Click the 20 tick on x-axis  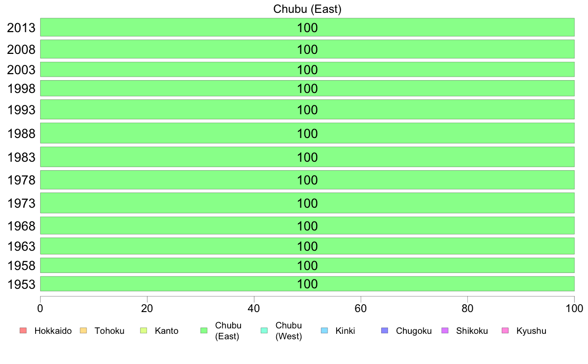(x=147, y=309)
